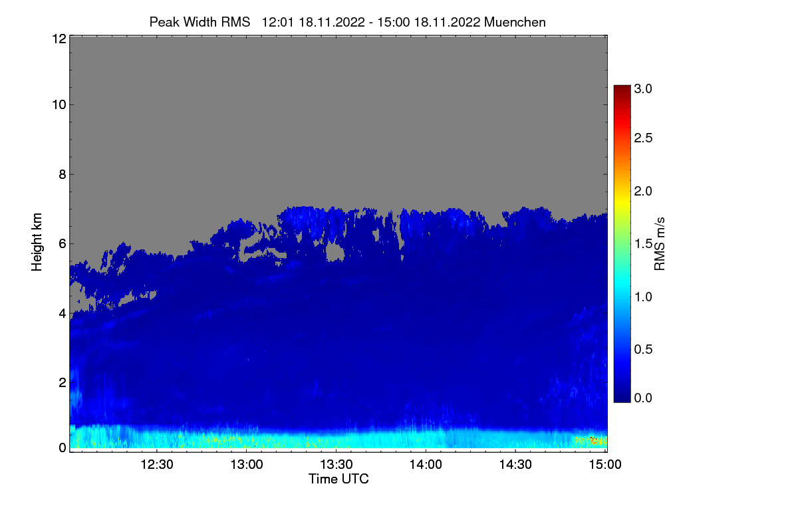798x532 pixels.
Task: Click the colorbar '1.0' value label
Action: (643, 297)
